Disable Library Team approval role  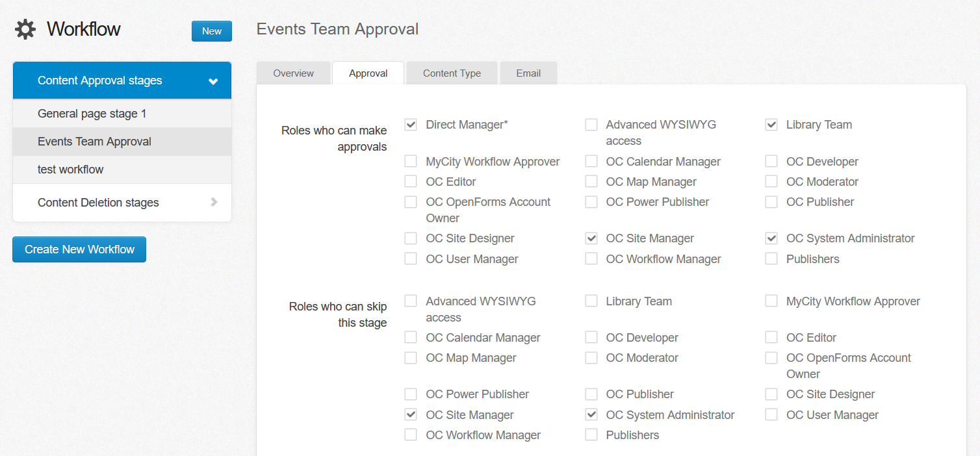pyautogui.click(x=771, y=124)
